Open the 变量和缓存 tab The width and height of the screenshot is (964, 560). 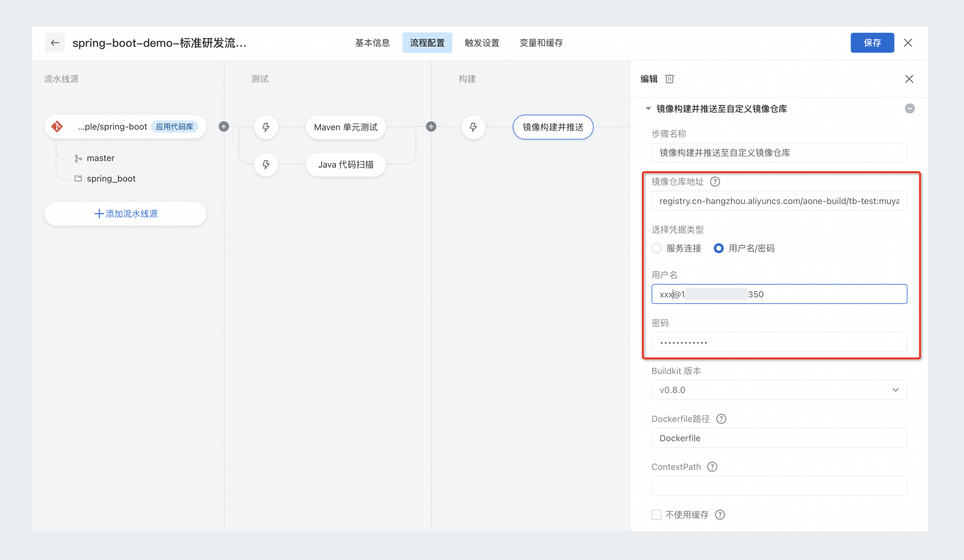point(541,43)
